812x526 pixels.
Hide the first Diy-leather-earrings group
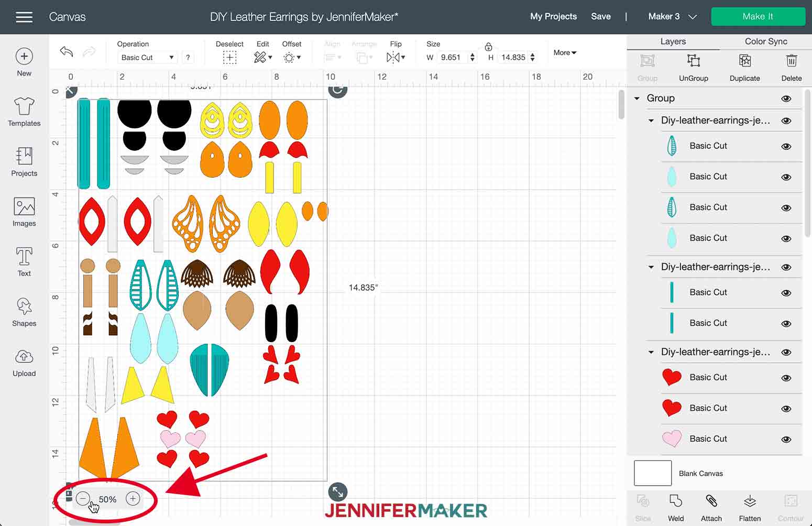786,120
